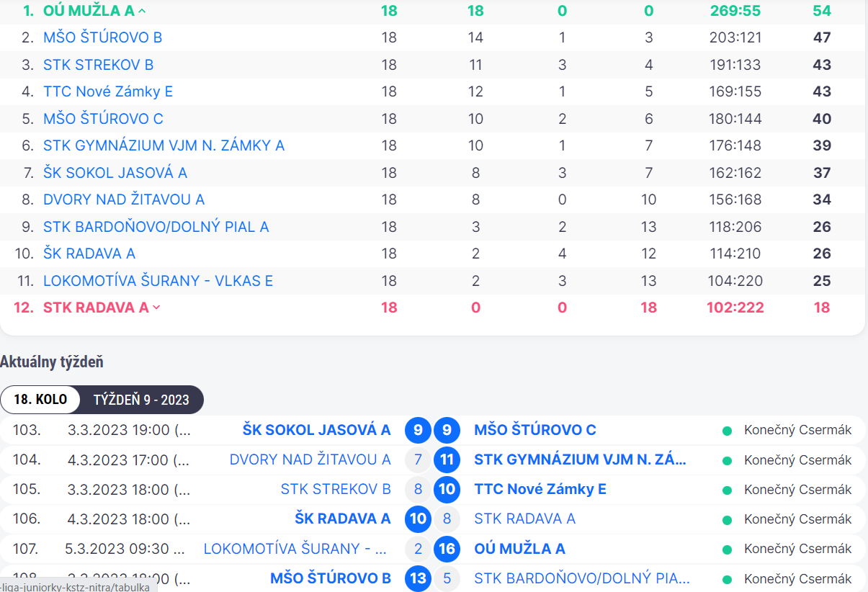
Task: Click Konečný Csermák status of match 103
Action: point(798,430)
